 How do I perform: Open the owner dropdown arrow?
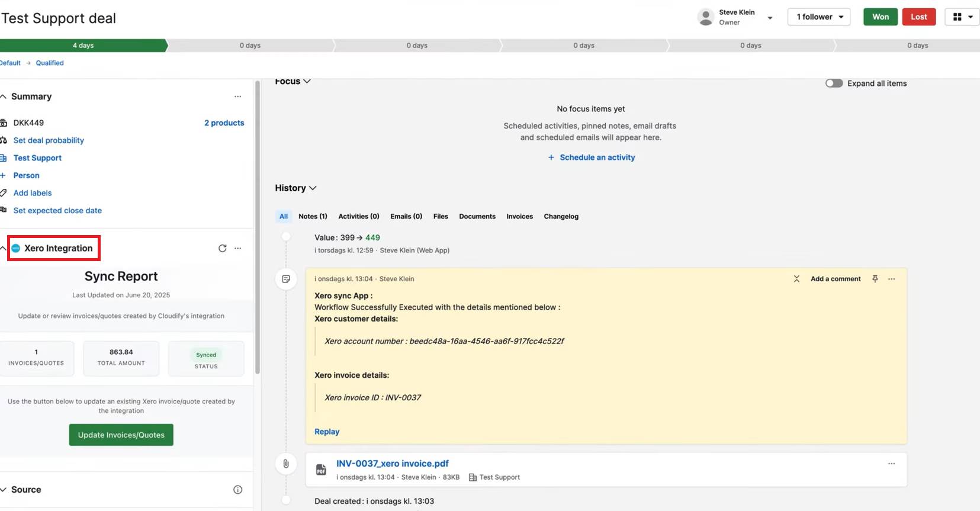(x=770, y=18)
